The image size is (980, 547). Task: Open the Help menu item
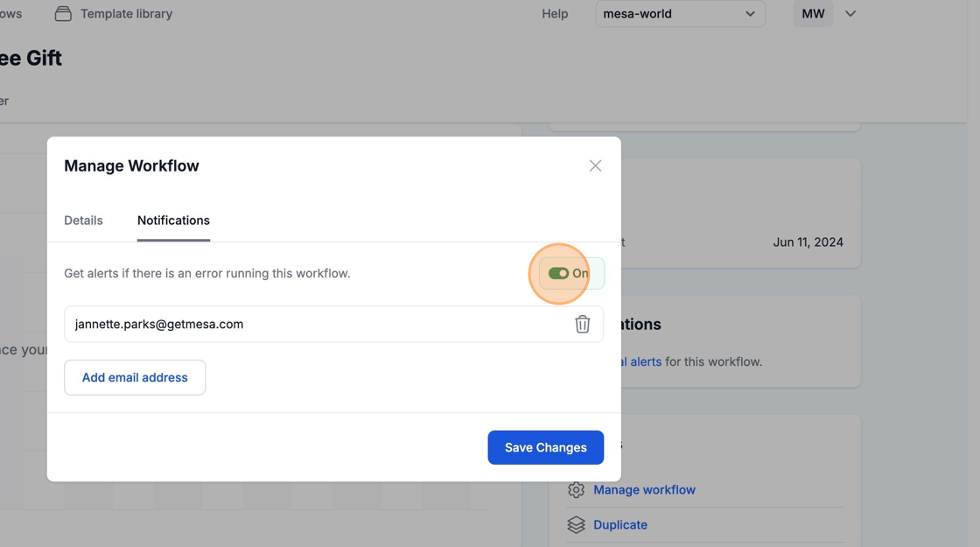tap(555, 14)
